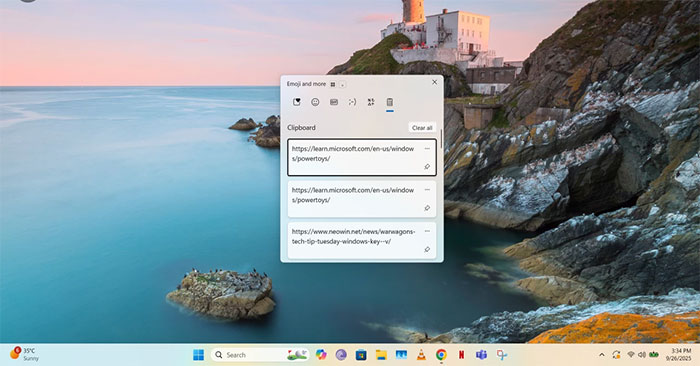The image size is (700, 366).
Task: Open Microsoft Teams from taskbar
Action: click(x=481, y=355)
